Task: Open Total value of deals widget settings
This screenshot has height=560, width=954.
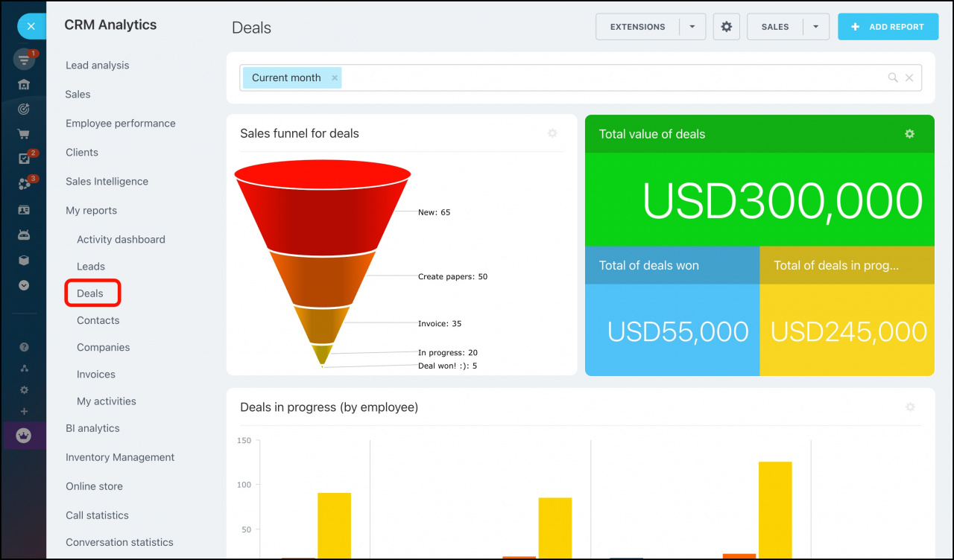Action: click(909, 134)
